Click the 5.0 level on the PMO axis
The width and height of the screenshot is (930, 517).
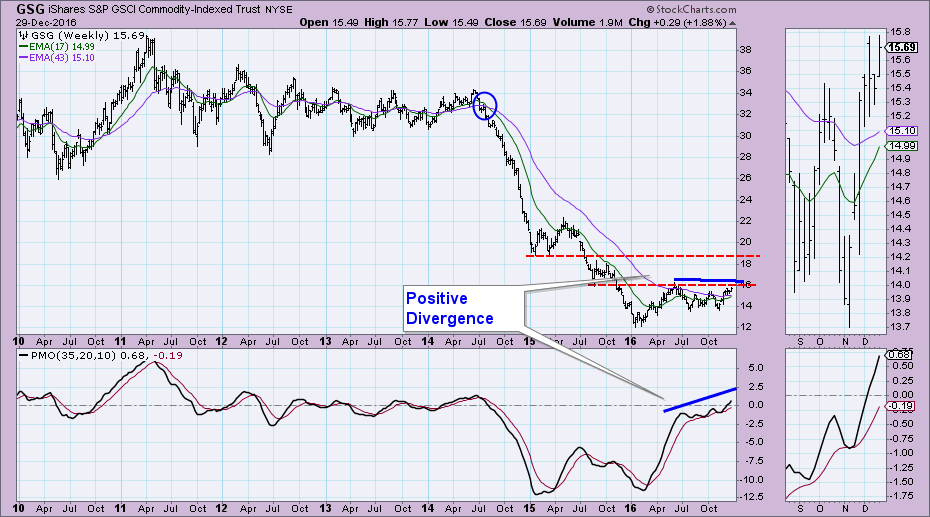(x=756, y=368)
